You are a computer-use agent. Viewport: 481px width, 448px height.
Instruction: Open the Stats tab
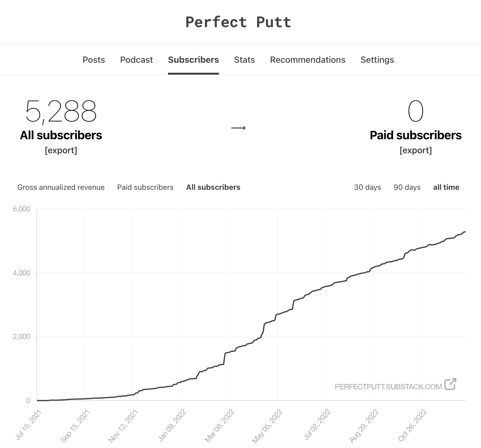click(x=244, y=60)
